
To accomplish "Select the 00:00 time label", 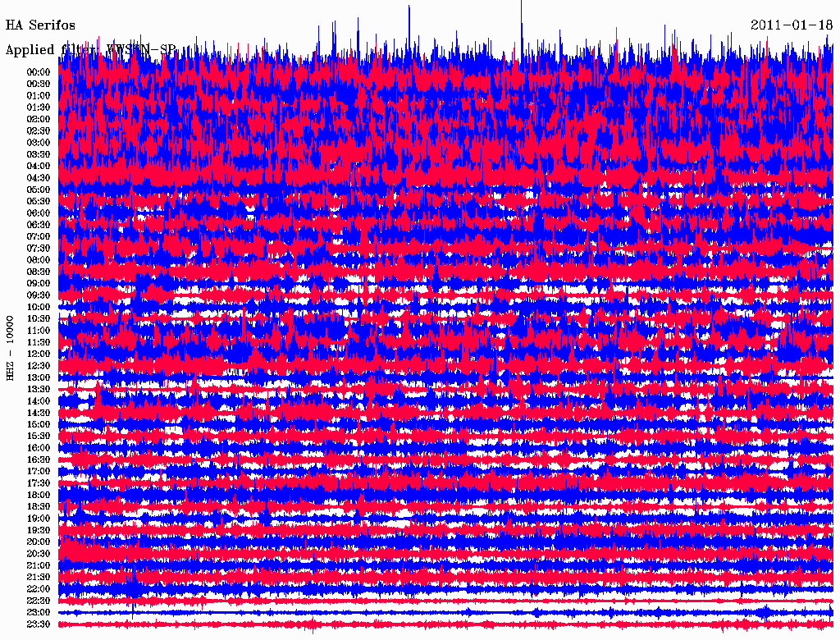I will [x=39, y=72].
